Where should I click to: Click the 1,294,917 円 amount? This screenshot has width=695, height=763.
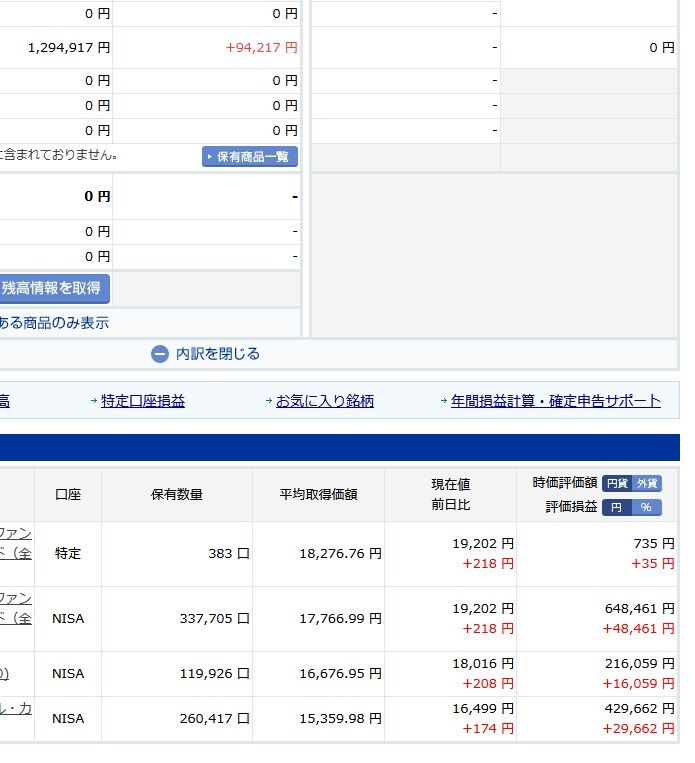point(69,48)
